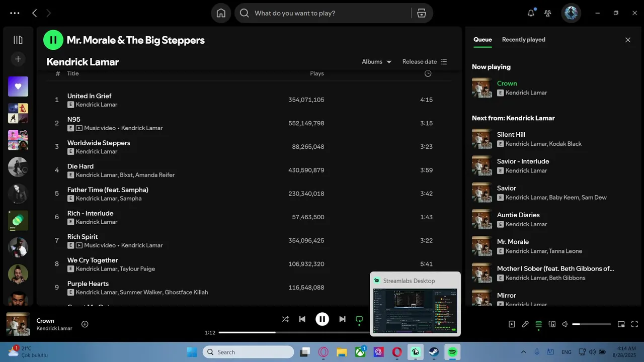Pause from the green album header button
The width and height of the screenshot is (644, 362).
53,40
